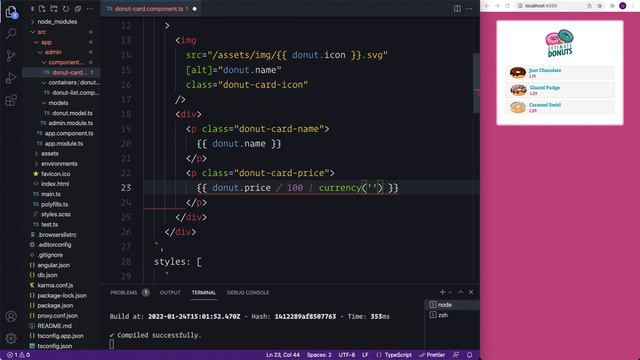The image size is (640, 360).
Task: Collapse the src folder
Action: 61,32
